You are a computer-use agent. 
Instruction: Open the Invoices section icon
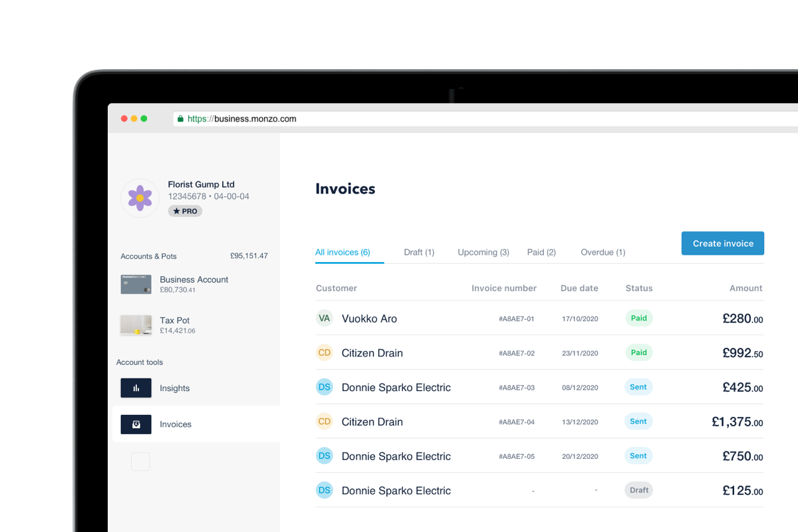(x=136, y=424)
